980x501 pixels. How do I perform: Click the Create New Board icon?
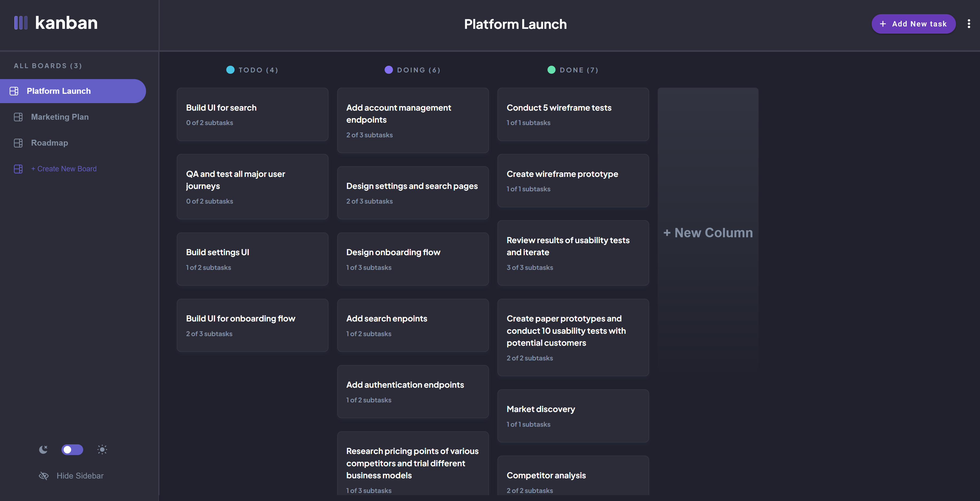pyautogui.click(x=18, y=169)
